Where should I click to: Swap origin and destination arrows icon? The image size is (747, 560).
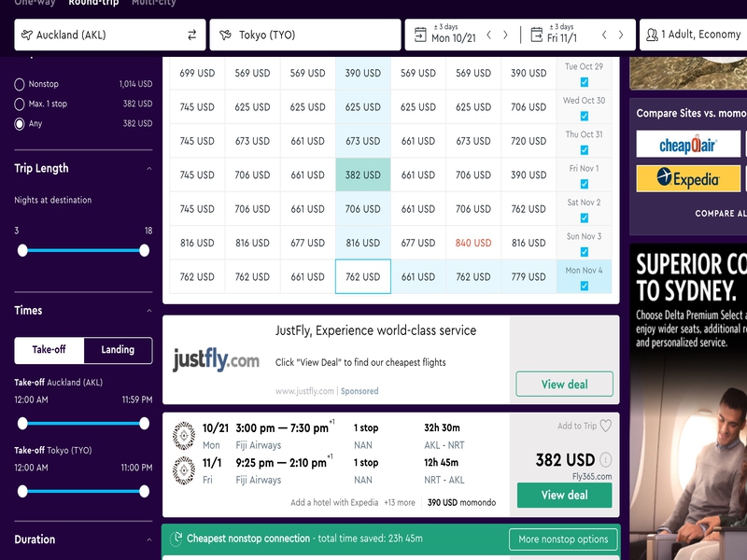pos(192,35)
